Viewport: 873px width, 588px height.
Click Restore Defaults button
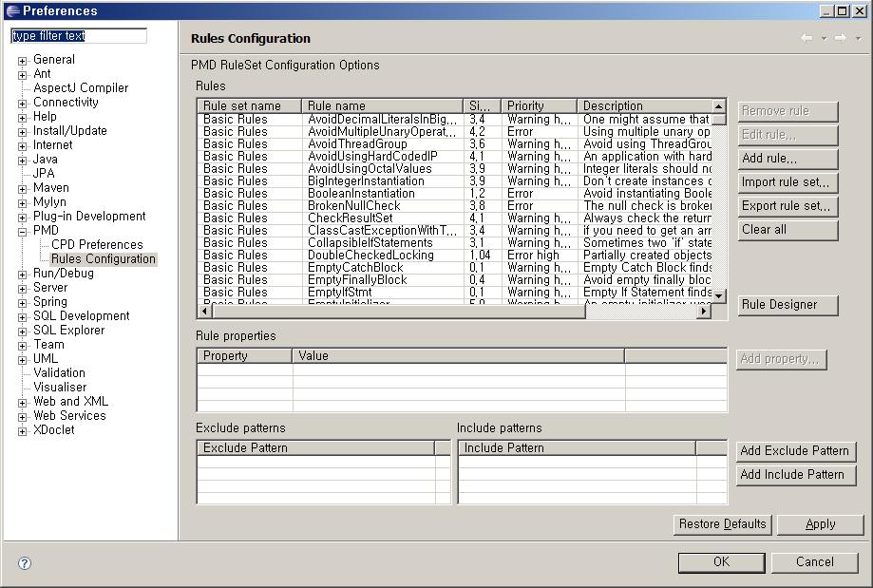click(x=722, y=524)
